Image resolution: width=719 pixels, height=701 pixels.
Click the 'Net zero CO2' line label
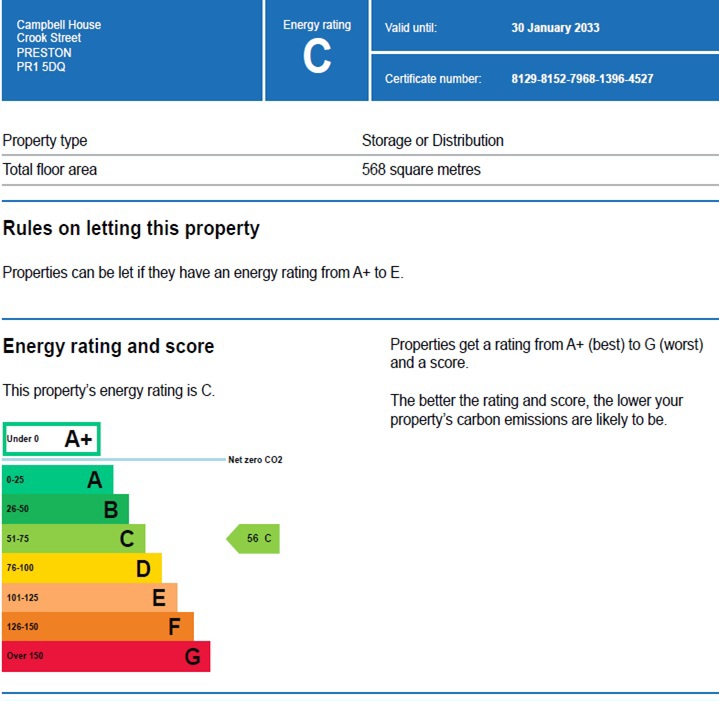255,460
